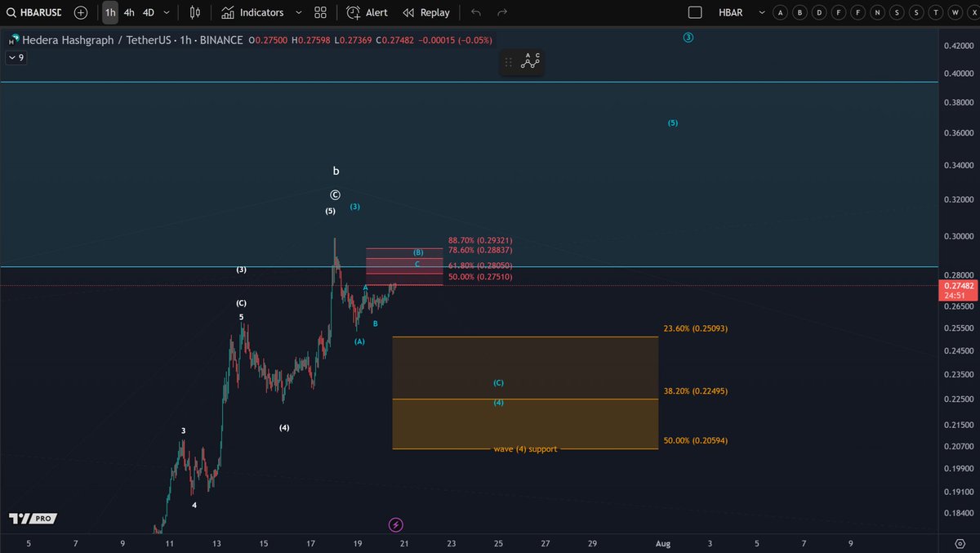Viewport: 980px width, 553px height.
Task: Select the 78.60% (0.28837) Fibonacci label
Action: pos(480,252)
